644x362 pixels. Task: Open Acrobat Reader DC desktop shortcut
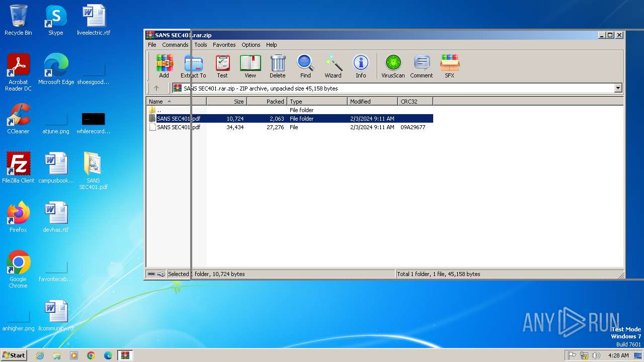[18, 73]
